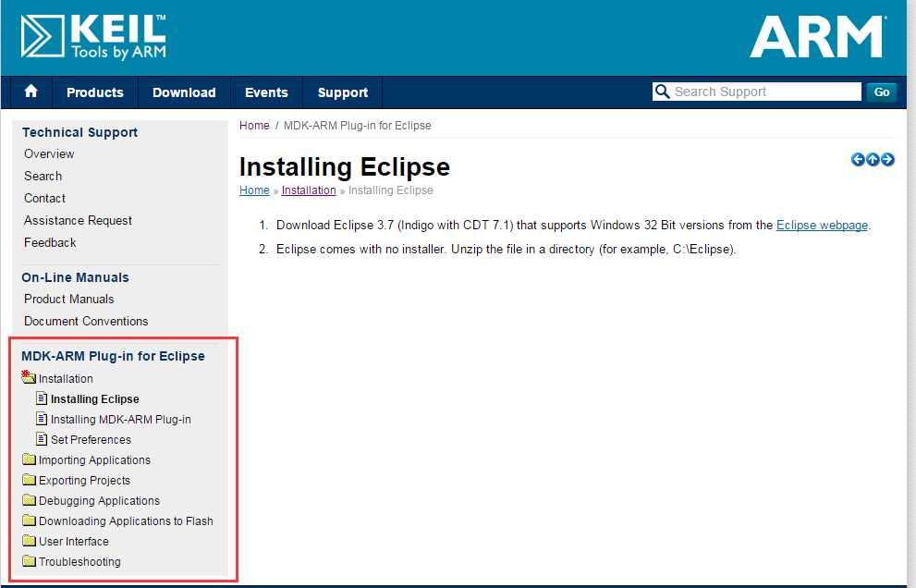Open Document Conventions link

pos(86,322)
